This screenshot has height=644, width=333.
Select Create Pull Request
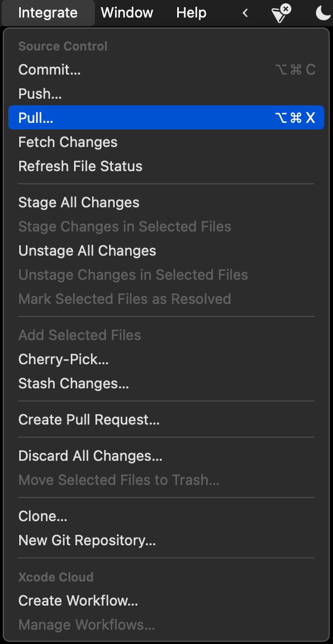click(89, 420)
